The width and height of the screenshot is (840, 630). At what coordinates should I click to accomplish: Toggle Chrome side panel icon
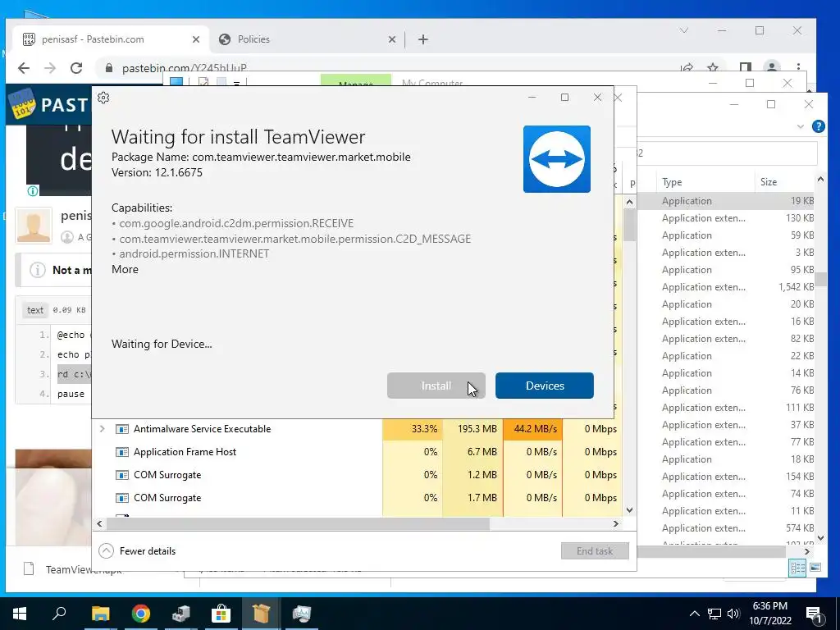(x=745, y=68)
